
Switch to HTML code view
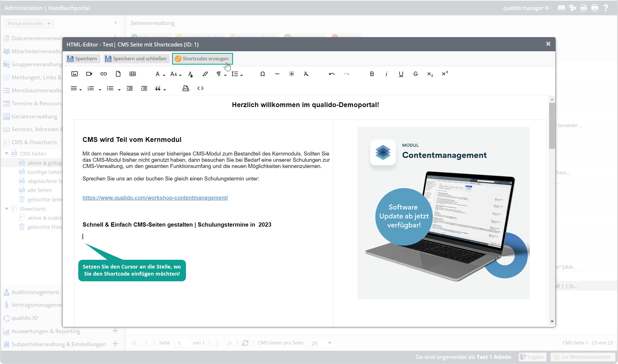200,88
